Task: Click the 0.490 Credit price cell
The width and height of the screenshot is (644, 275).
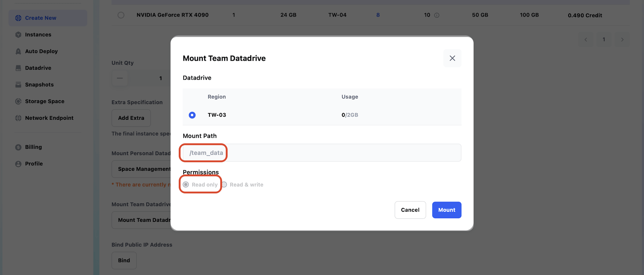Action: coord(585,15)
